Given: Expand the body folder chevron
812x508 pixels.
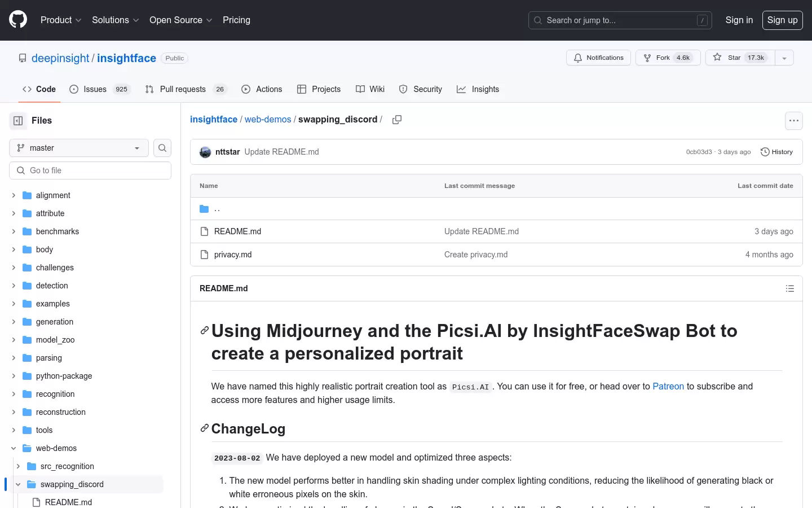Looking at the screenshot, I should tap(14, 249).
